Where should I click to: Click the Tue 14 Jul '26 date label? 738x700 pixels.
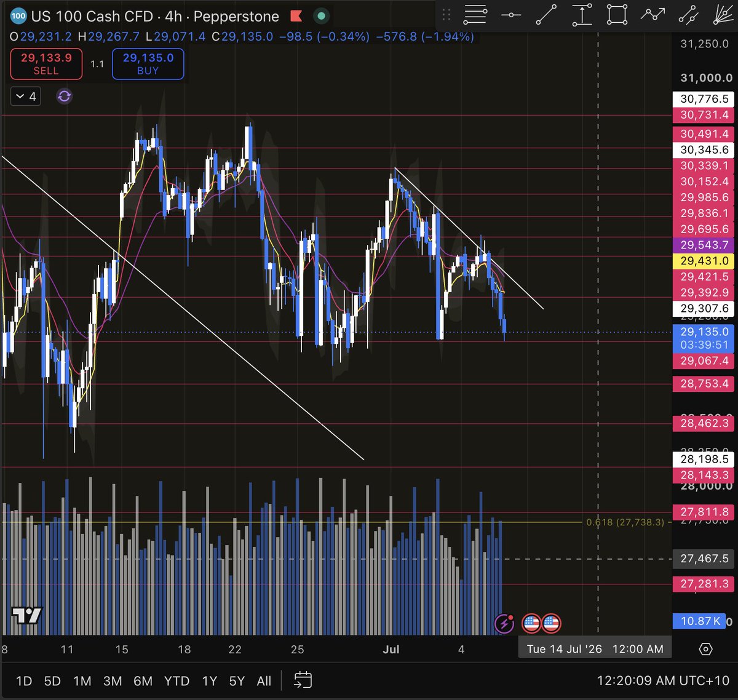595,649
